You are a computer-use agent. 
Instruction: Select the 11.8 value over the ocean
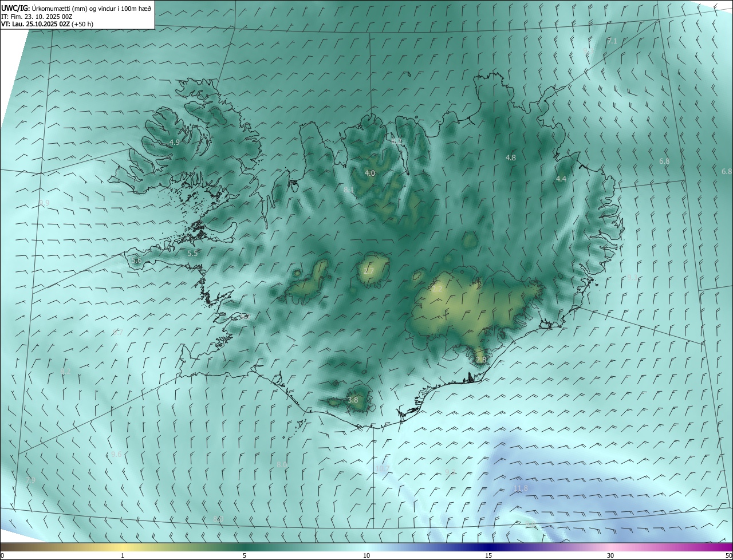[521, 488]
